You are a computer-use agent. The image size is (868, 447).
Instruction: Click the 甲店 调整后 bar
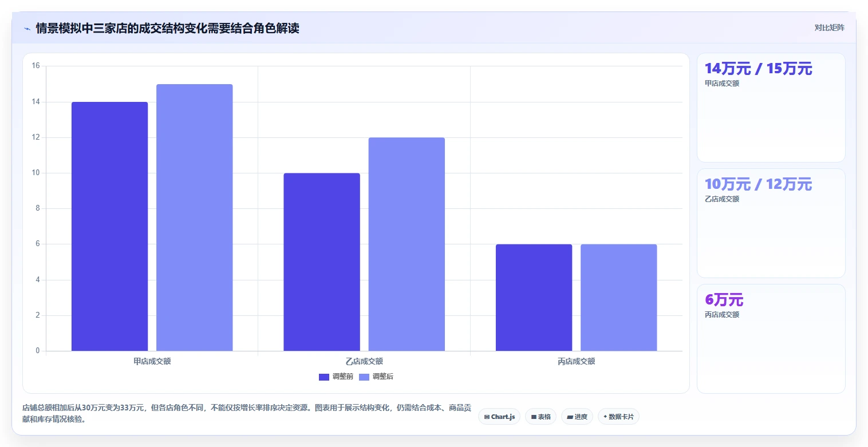pyautogui.click(x=195, y=217)
